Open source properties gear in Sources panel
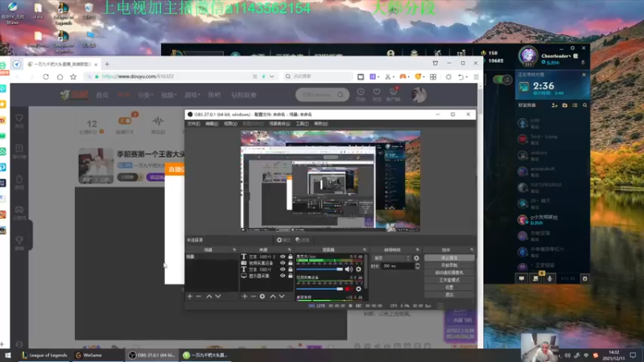 pyautogui.click(x=262, y=296)
